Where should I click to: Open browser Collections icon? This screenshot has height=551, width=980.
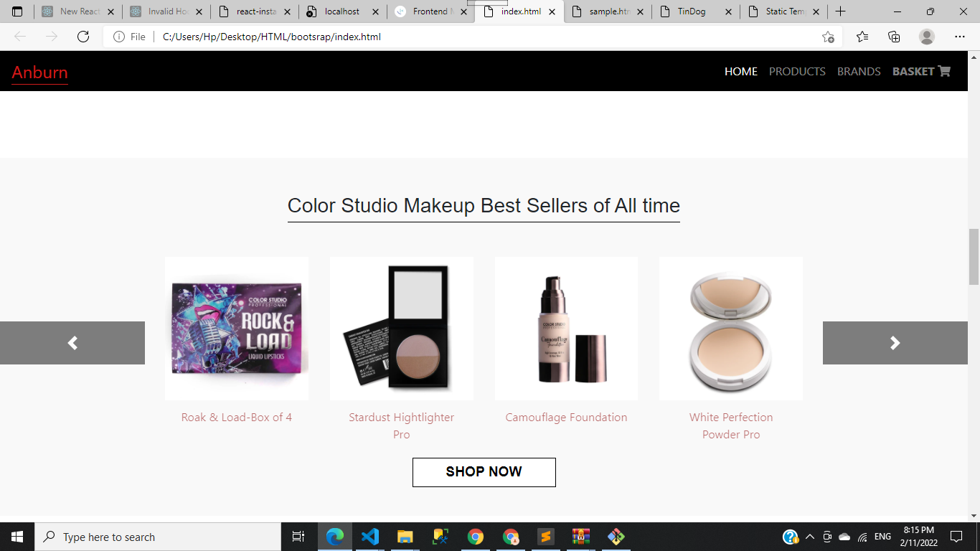894,37
